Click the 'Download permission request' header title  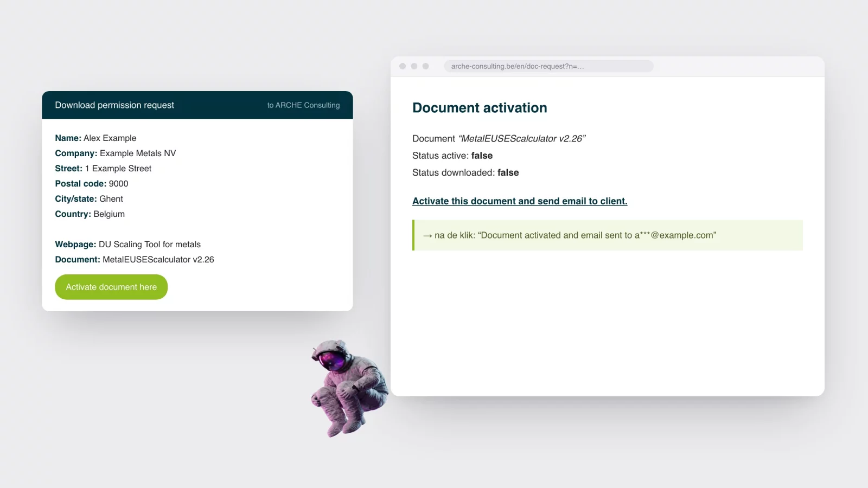(x=114, y=105)
